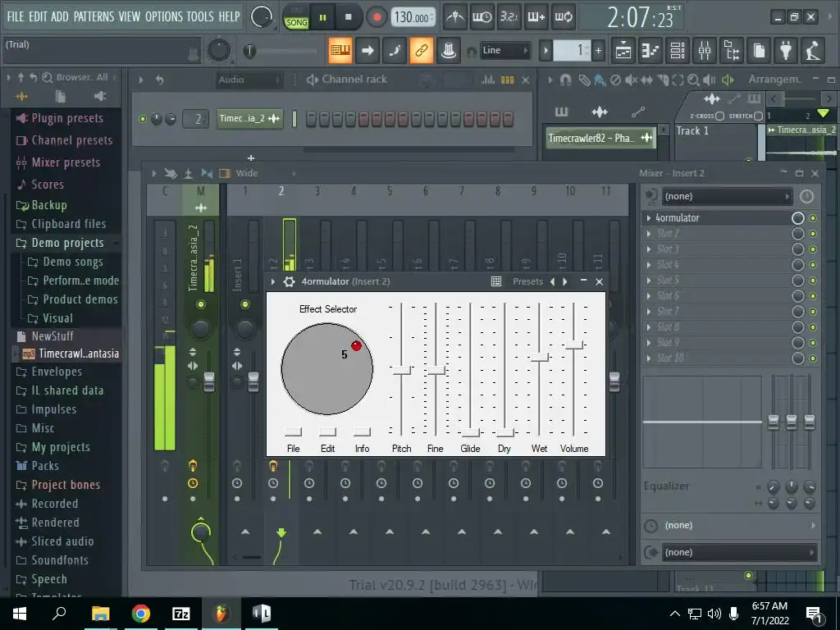Image resolution: width=840 pixels, height=630 pixels.
Task: Toggle the Master track mute LED
Action: point(200,304)
